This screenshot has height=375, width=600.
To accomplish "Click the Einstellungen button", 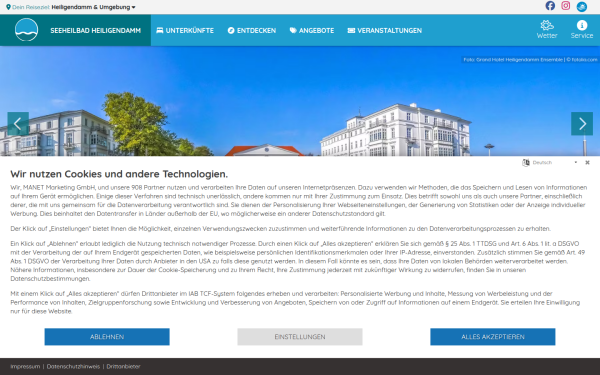I will pos(300,337).
